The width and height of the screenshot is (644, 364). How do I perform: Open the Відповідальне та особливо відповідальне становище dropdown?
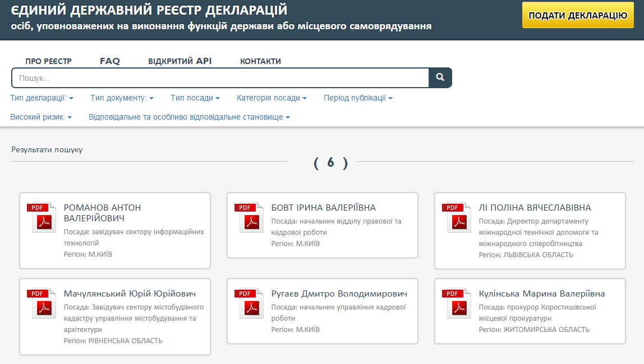point(188,117)
